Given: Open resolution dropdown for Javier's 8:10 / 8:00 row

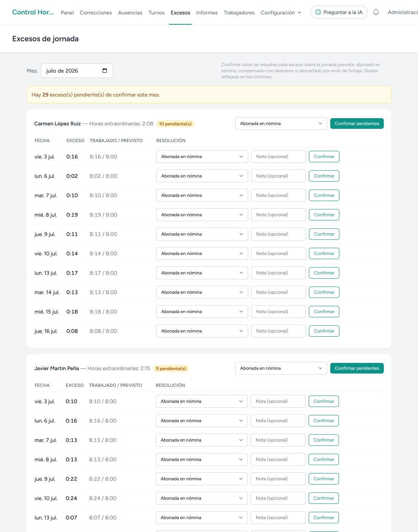Looking at the screenshot, I should 202,401.
